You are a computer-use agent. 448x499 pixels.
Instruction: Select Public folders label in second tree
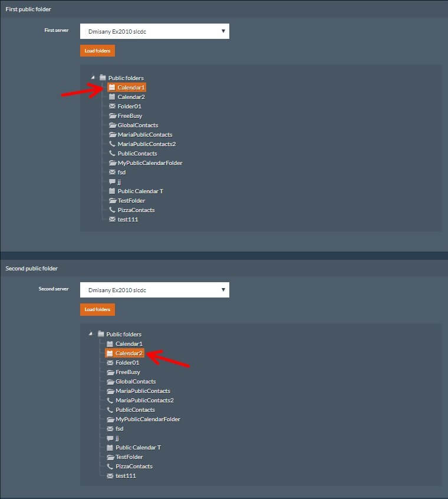(x=124, y=334)
